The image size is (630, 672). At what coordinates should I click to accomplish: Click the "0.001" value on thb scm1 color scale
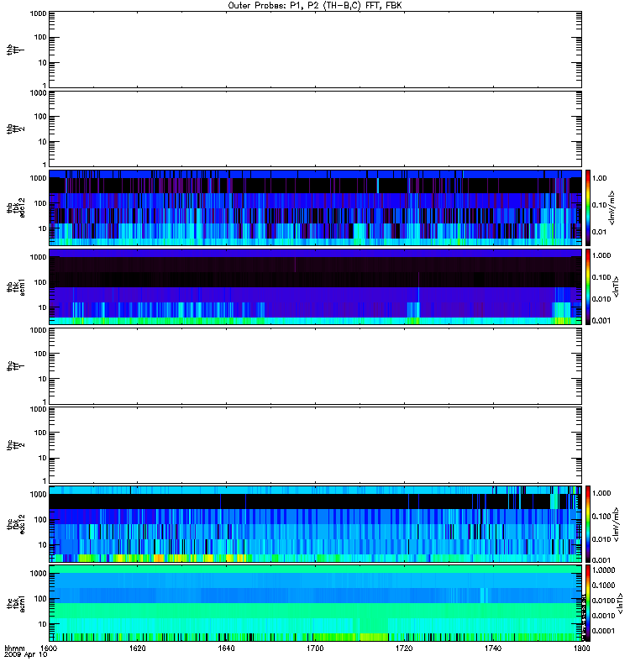coord(601,321)
